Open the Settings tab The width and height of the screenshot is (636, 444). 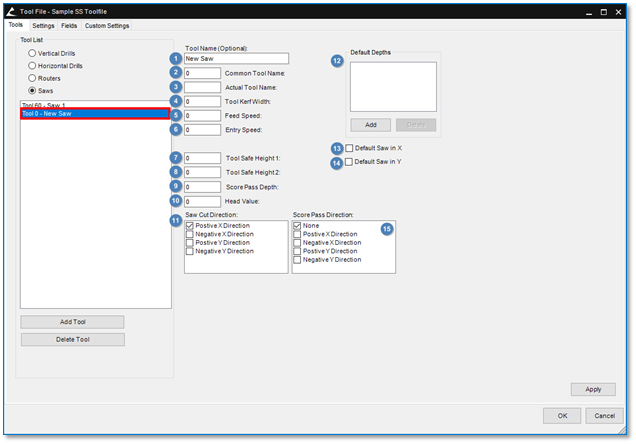[x=43, y=26]
